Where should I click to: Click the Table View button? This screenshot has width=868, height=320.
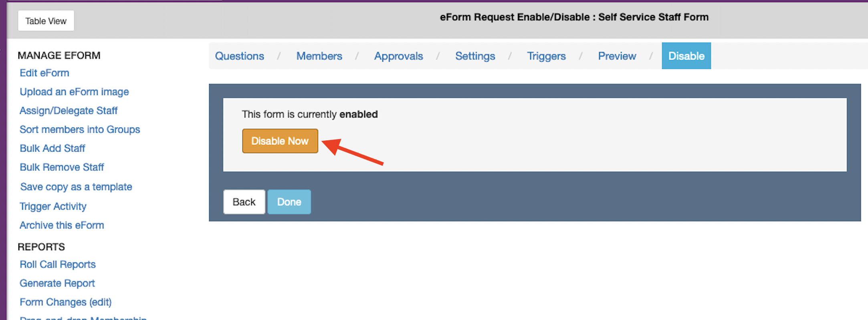[46, 21]
